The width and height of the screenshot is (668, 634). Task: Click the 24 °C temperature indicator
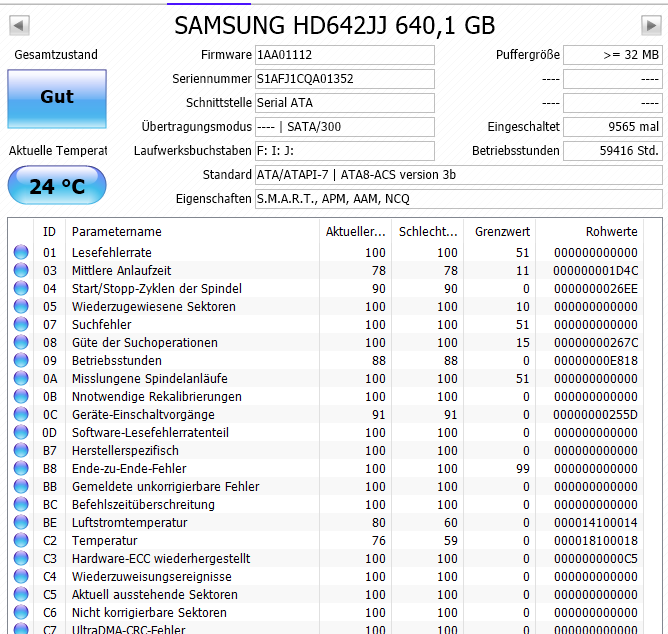pos(57,186)
